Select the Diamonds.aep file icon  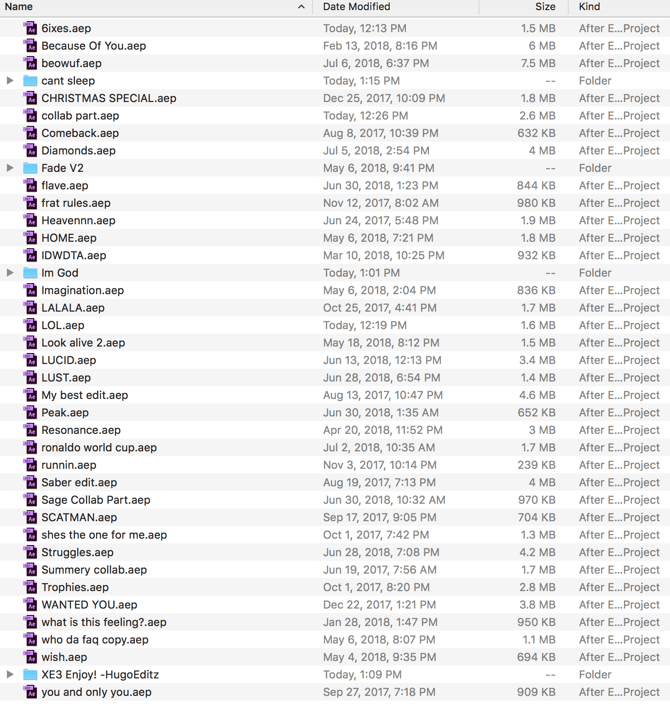tap(30, 151)
